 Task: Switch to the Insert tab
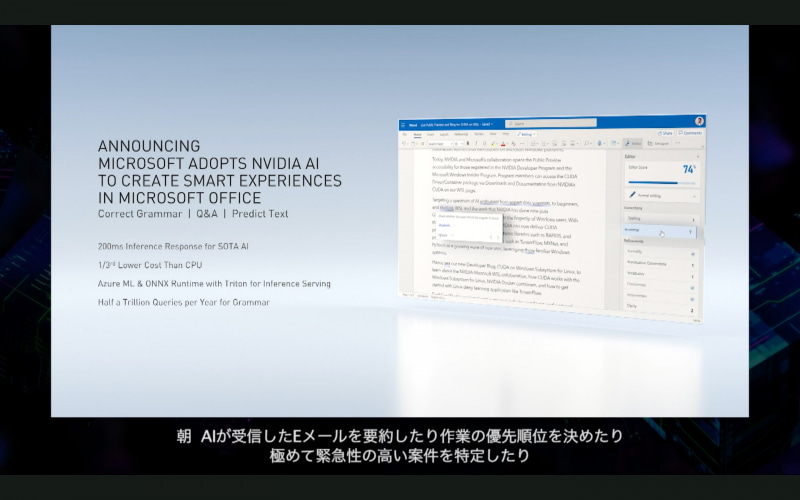point(431,134)
